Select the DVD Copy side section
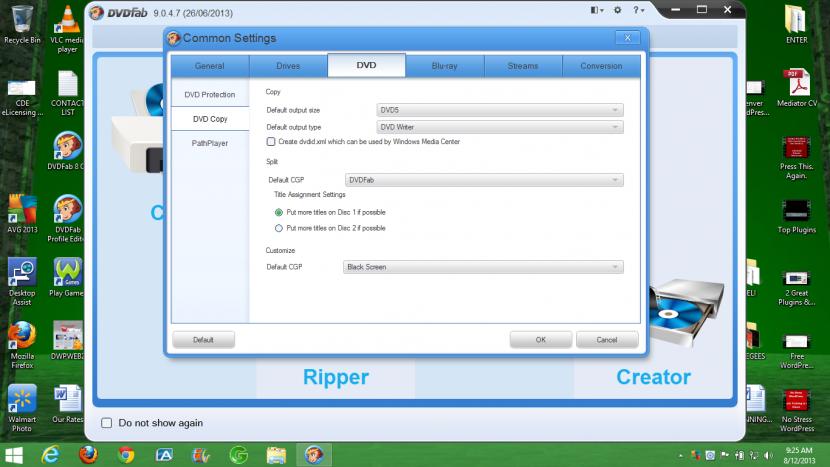This screenshot has width=830, height=467. [x=210, y=119]
